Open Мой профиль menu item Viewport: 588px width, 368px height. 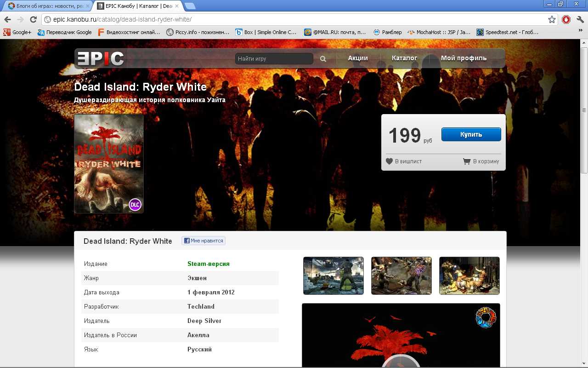tap(464, 58)
